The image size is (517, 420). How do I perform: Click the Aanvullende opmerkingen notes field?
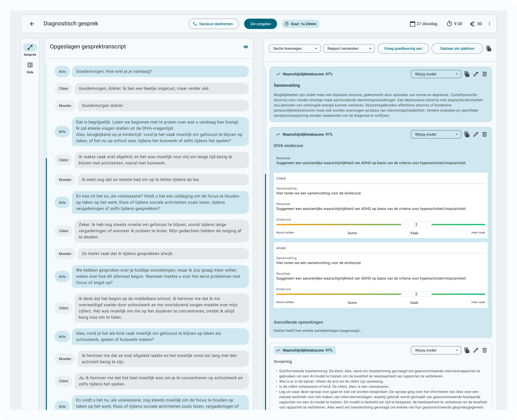tap(318, 330)
